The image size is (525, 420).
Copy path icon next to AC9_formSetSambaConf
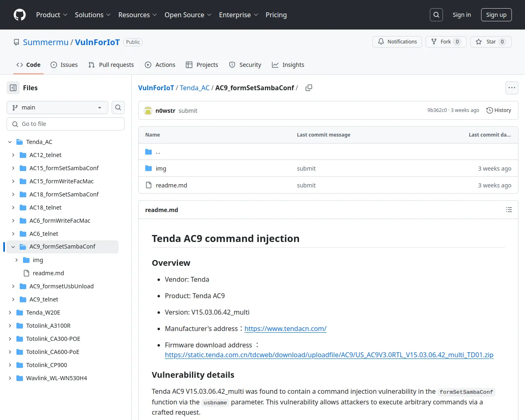(x=309, y=88)
